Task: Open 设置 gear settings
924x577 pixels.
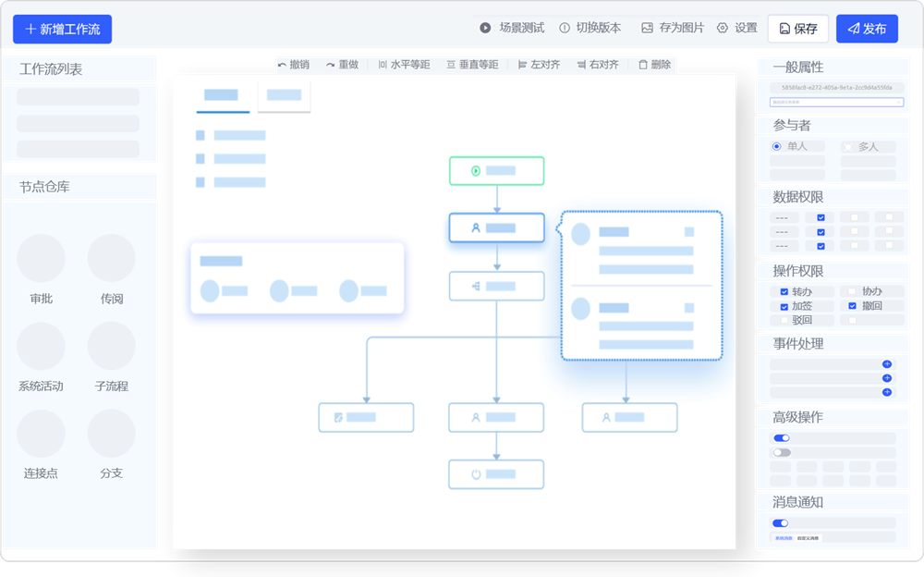Action: click(737, 28)
